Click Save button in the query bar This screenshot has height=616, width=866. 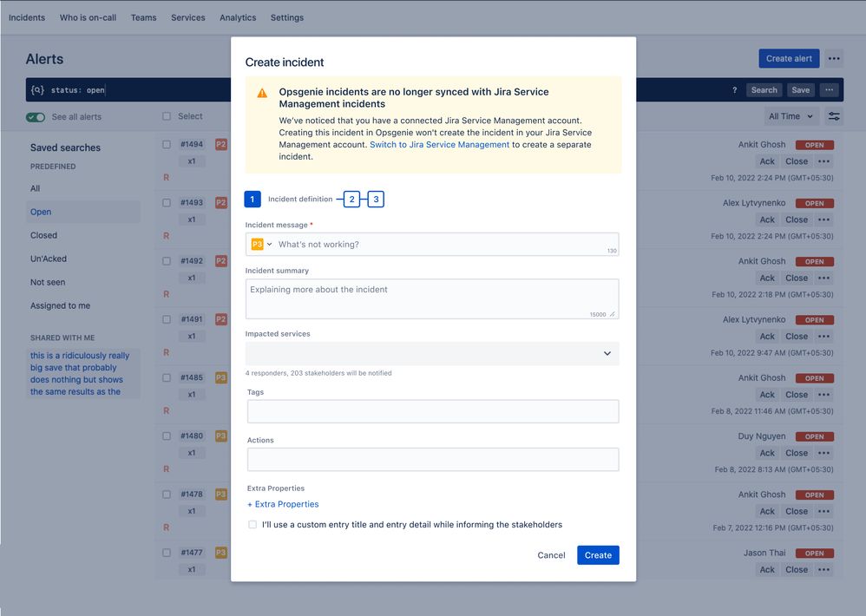[800, 90]
